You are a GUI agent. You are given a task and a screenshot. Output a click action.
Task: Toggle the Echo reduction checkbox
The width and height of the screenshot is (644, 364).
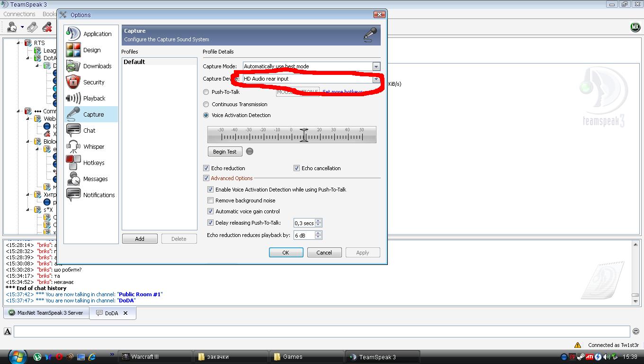click(206, 168)
